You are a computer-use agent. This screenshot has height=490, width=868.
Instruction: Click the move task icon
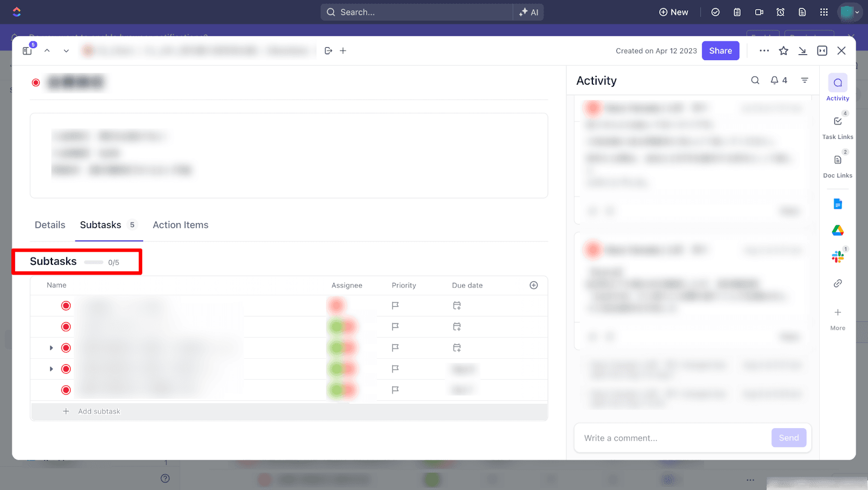tap(328, 50)
